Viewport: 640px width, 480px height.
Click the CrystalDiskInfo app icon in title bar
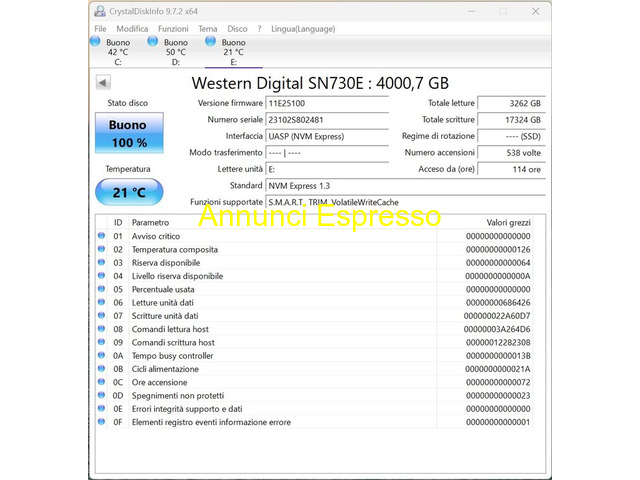point(100,11)
